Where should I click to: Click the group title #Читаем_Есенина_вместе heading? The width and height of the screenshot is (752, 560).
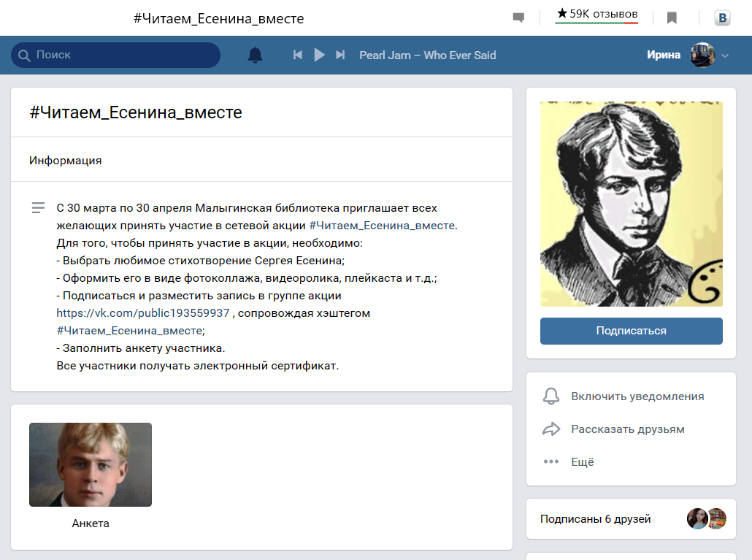click(136, 112)
